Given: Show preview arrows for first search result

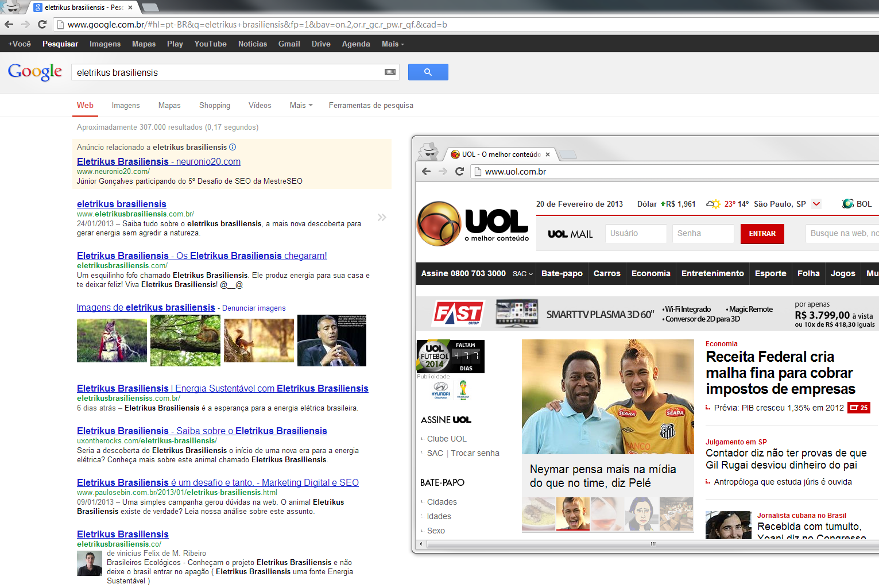Looking at the screenshot, I should [x=382, y=217].
